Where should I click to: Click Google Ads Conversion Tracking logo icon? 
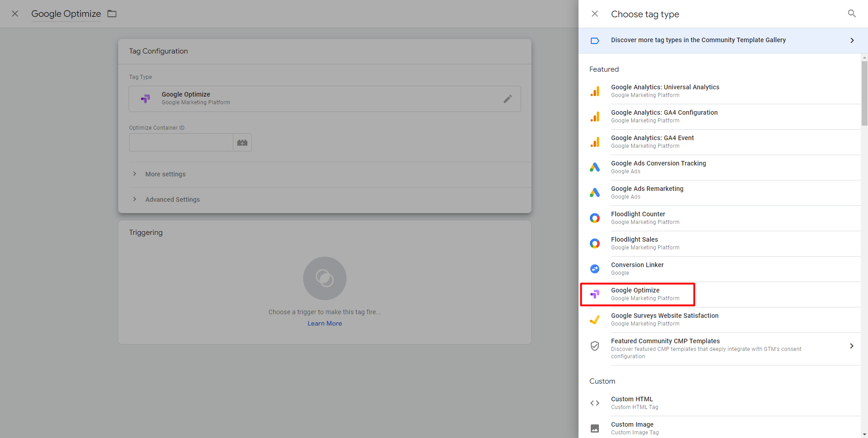(x=595, y=167)
